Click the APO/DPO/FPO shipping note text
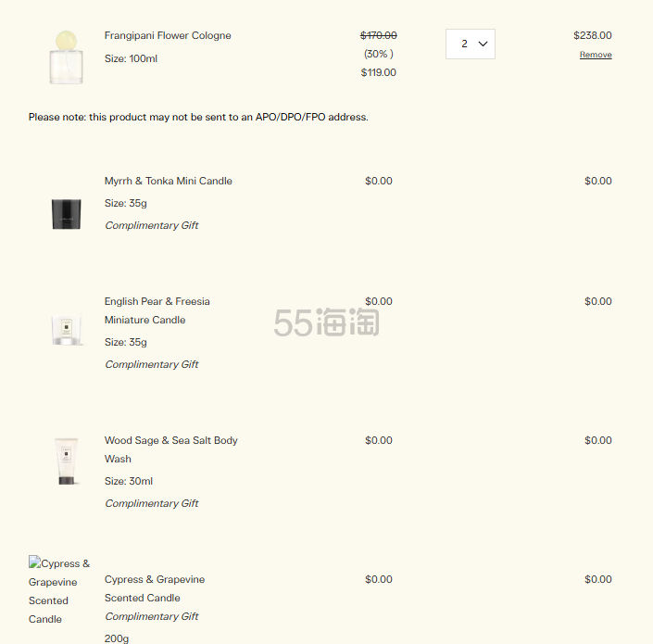This screenshot has width=653, height=644. tap(198, 117)
